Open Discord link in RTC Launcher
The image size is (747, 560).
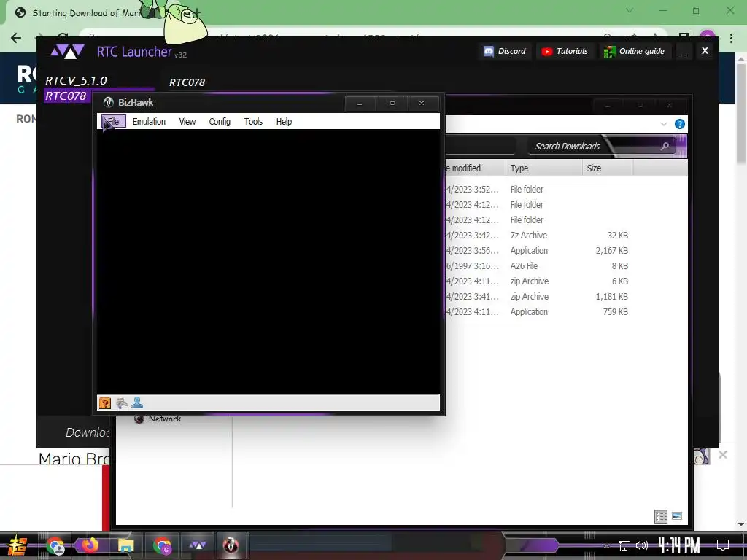point(505,52)
